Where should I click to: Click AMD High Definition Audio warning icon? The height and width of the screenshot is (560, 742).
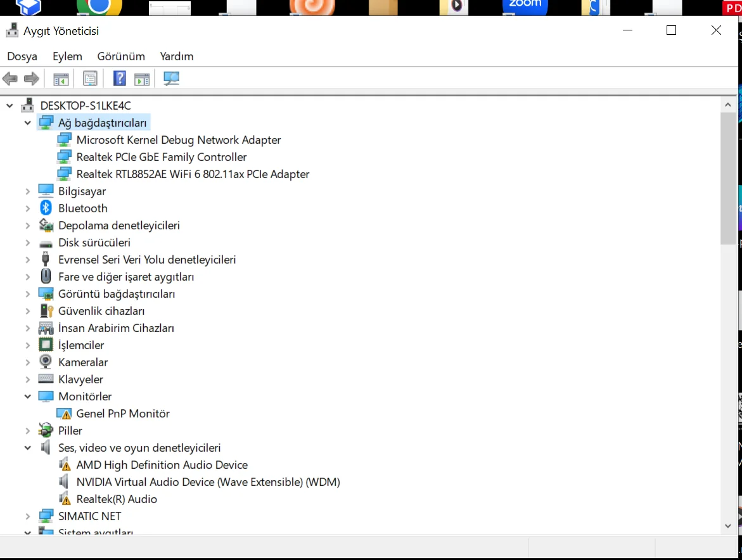point(65,464)
